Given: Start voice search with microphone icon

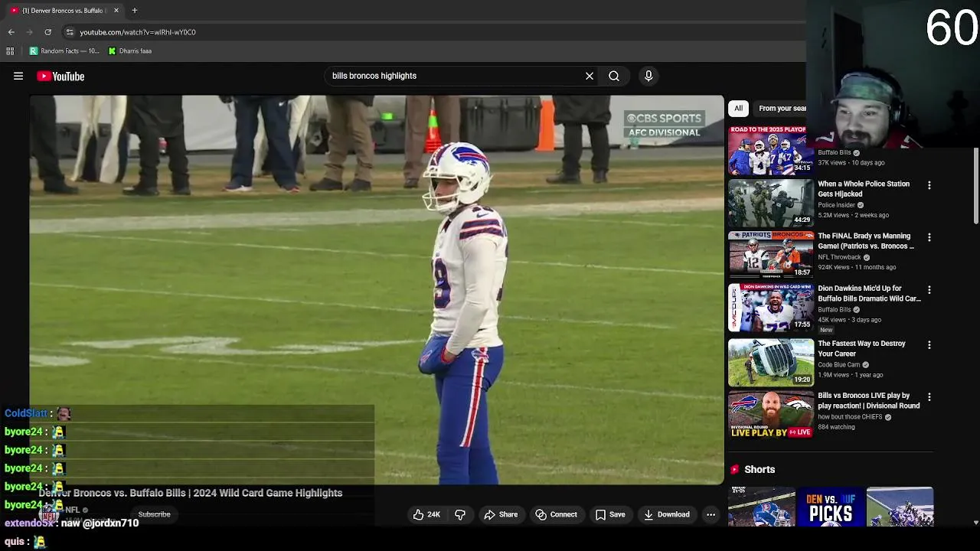Looking at the screenshot, I should [648, 76].
